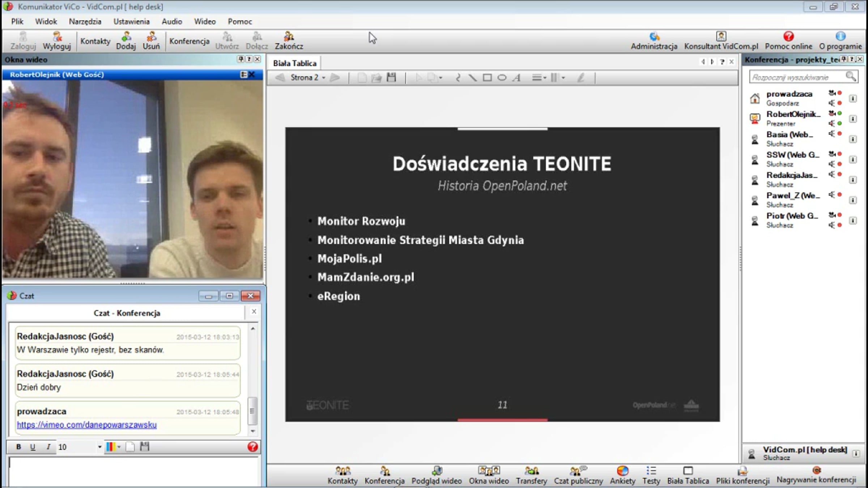The image size is (868, 488).
Task: Select the ellipse tool on whiteboard toolbar
Action: tap(502, 78)
